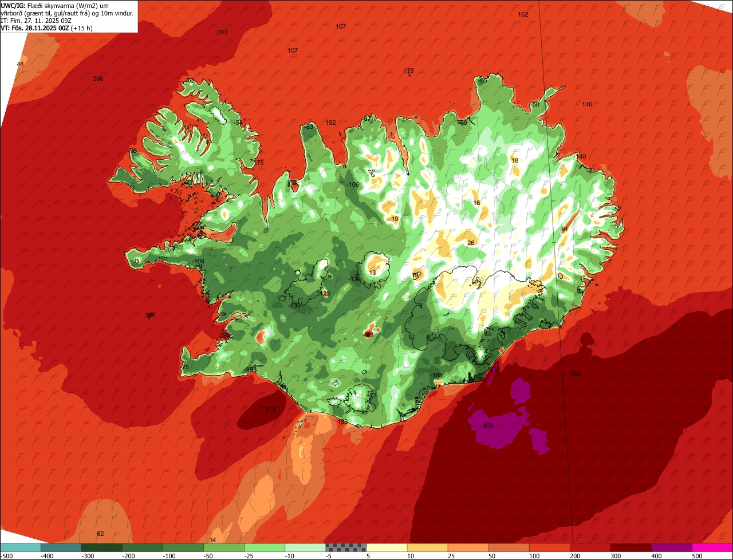This screenshot has height=560, width=733.
Task: Click the '-500' legend label
Action: 7,555
